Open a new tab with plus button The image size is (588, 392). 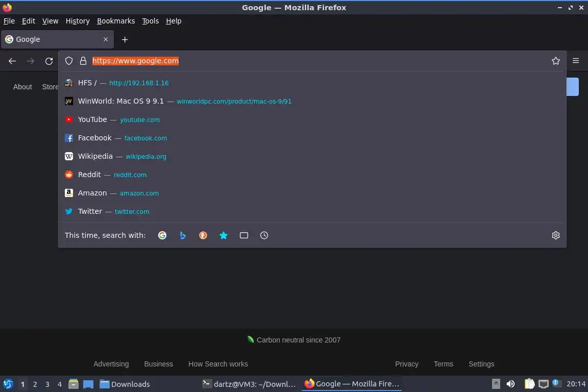point(125,39)
